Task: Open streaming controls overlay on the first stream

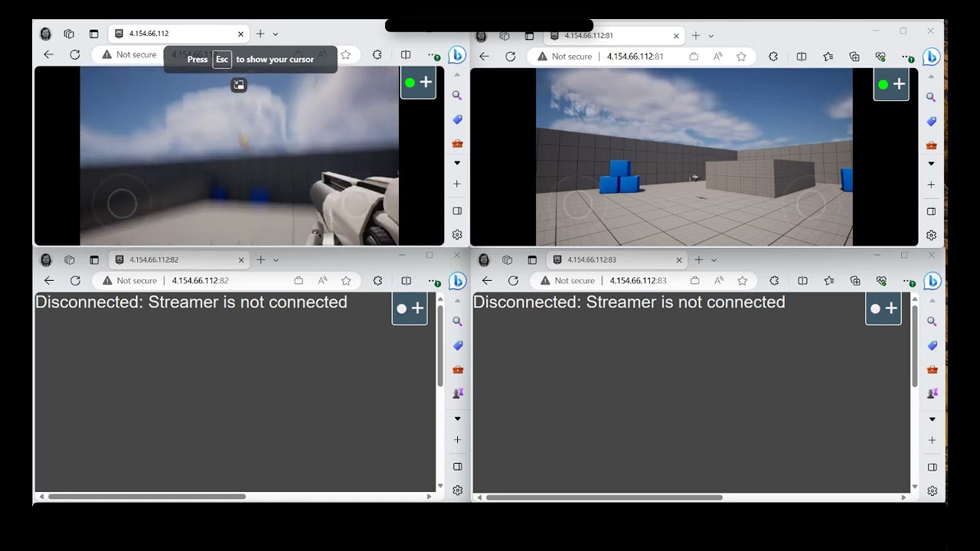Action: pyautogui.click(x=418, y=83)
